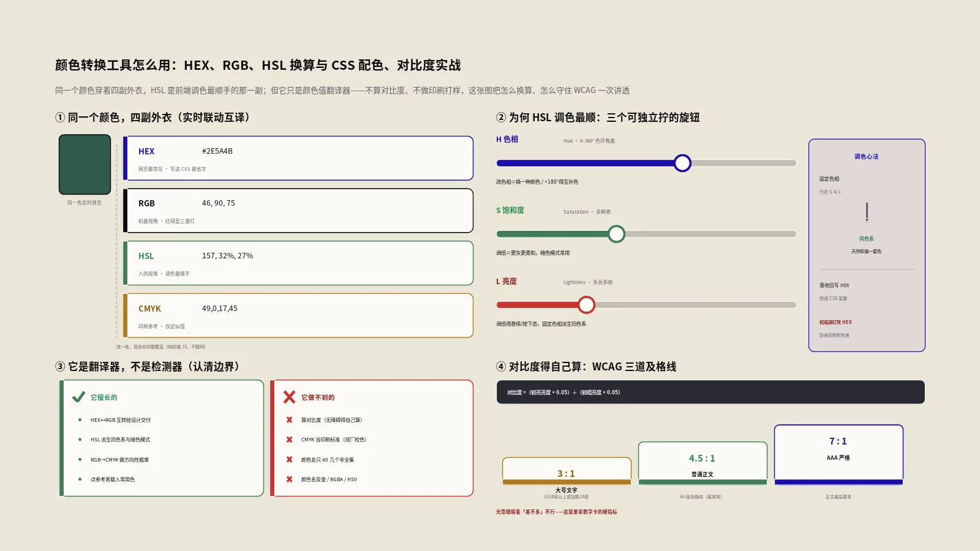Click the 同一色实时预览 caption under swatch
This screenshot has width=980, height=551.
[x=85, y=203]
